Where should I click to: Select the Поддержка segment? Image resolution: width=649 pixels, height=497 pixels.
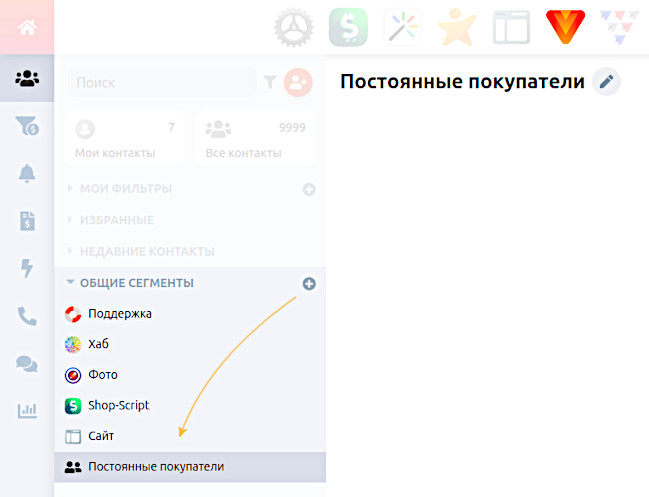[x=190, y=314]
